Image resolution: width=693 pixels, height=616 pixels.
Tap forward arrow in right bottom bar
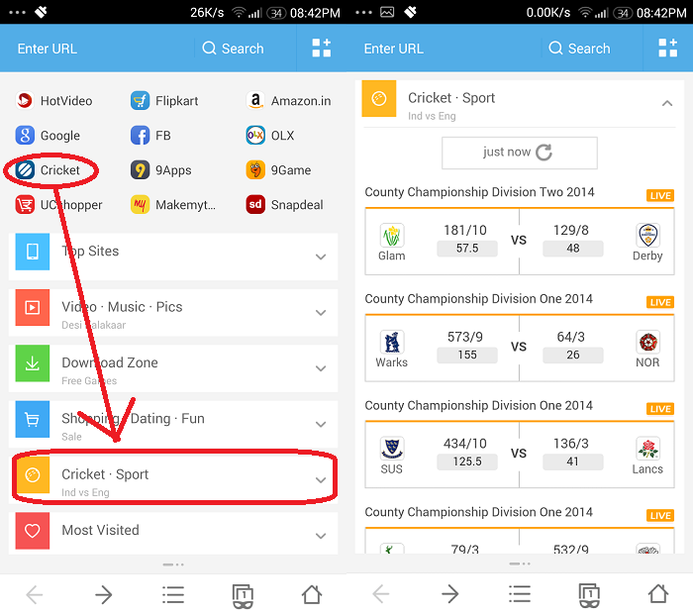coord(450,594)
